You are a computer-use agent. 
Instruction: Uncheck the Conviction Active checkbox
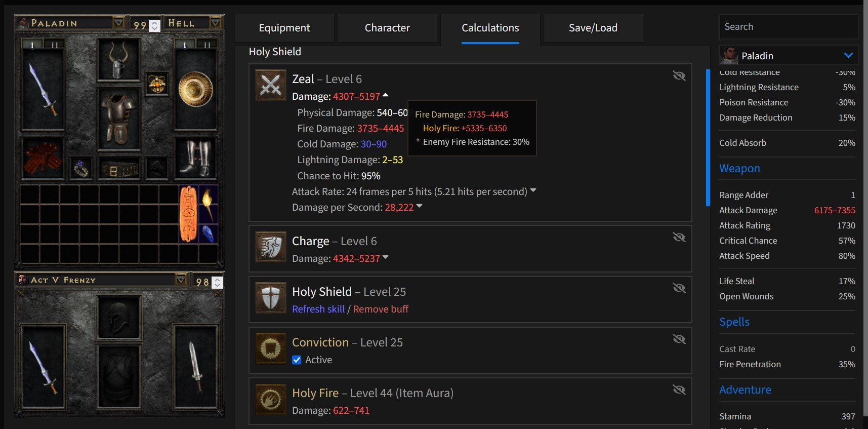click(297, 360)
